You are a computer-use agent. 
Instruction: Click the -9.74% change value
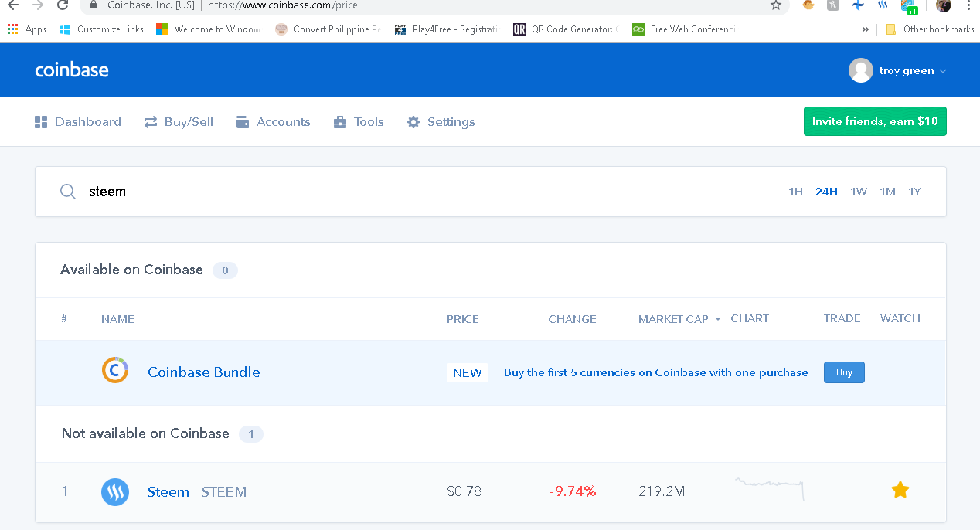[573, 491]
